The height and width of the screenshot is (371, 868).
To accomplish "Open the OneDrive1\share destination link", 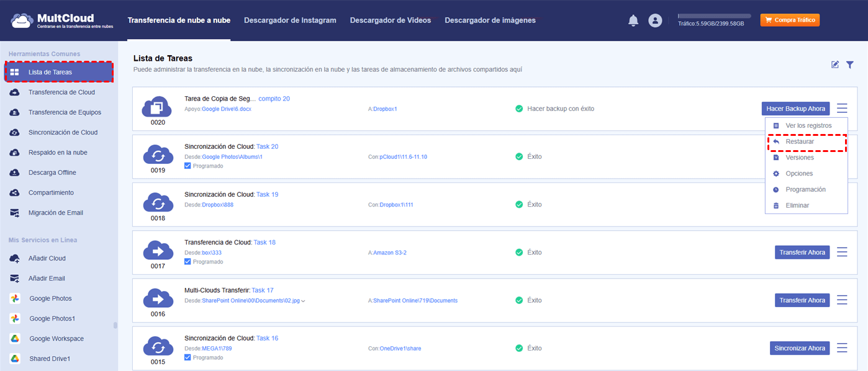I will point(400,349).
